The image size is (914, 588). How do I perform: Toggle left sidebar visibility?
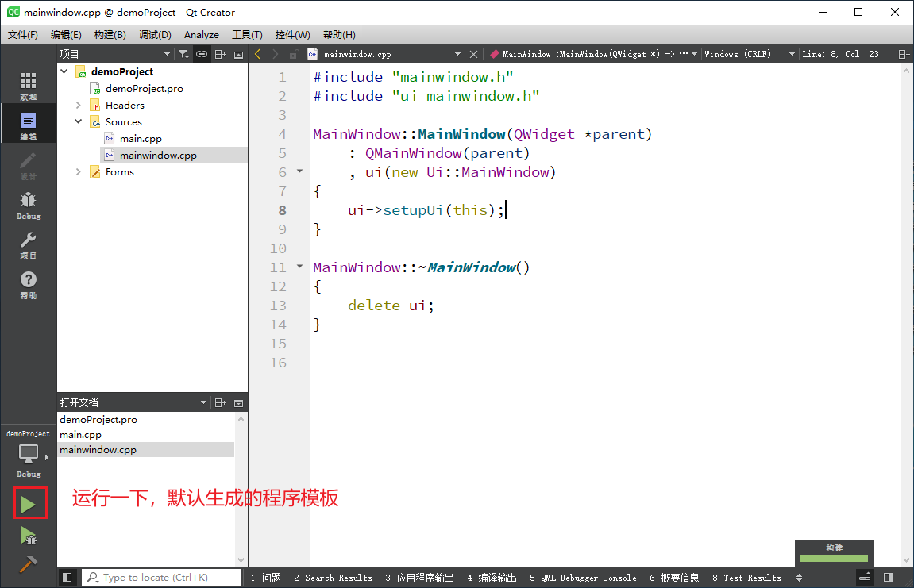(67, 577)
